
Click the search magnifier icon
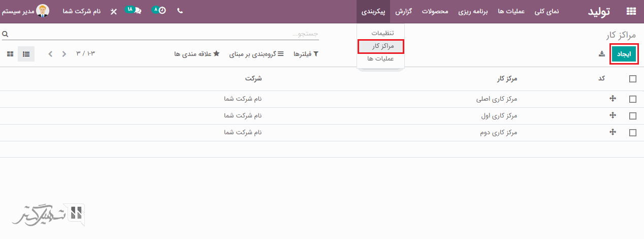(x=5, y=34)
